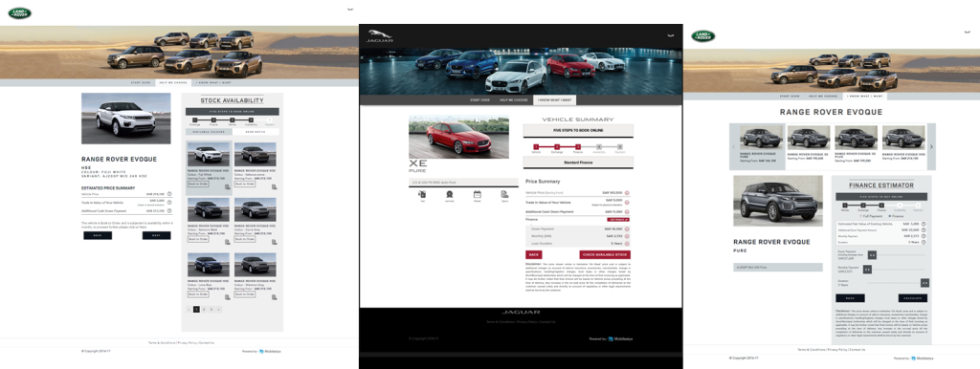Click the help icon beside Finance Estimator Duration summary row
This screenshot has height=369, width=980.
tap(924, 242)
